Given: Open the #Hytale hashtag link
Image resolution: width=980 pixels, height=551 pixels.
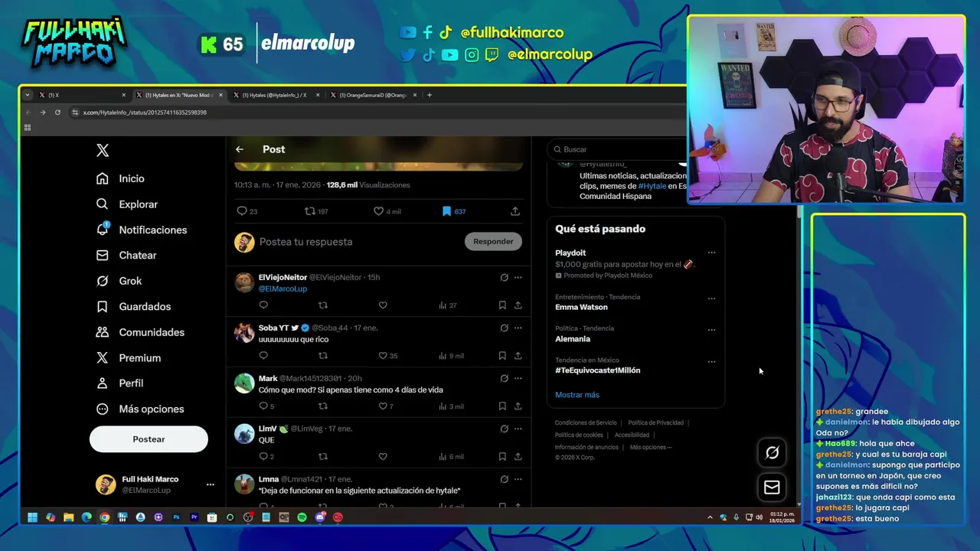Looking at the screenshot, I should [x=652, y=186].
